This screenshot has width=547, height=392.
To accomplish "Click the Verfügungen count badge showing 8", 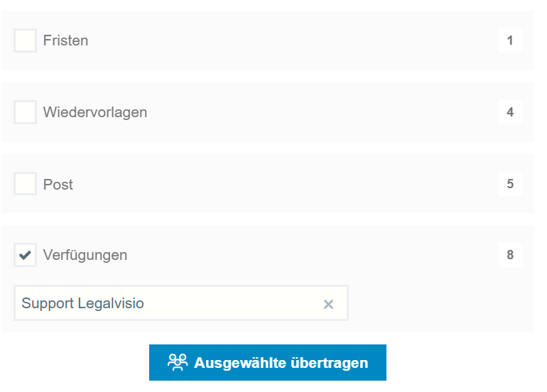I will pos(510,255).
